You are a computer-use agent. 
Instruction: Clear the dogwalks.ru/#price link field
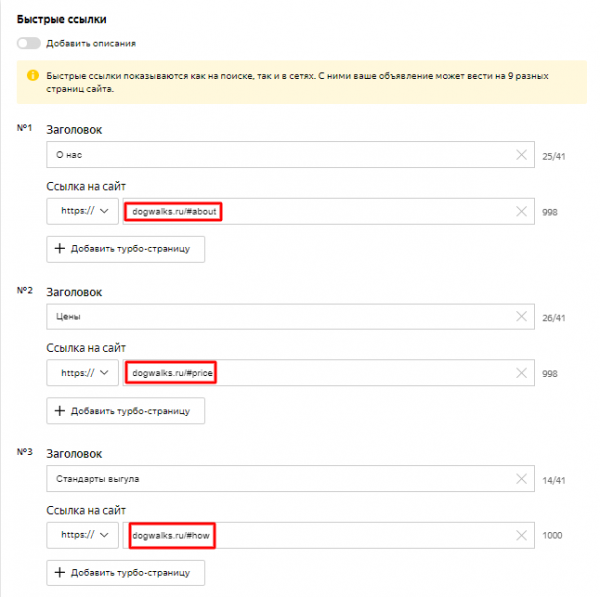(x=521, y=373)
